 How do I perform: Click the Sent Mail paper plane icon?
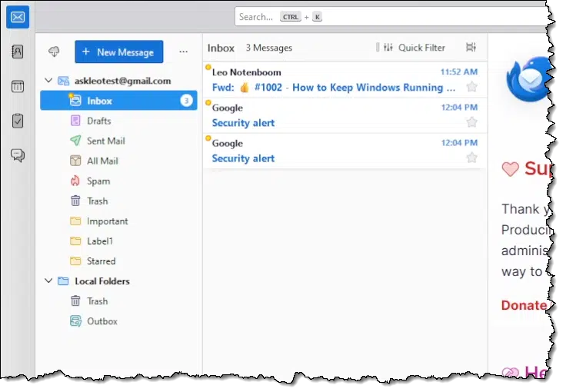75,141
